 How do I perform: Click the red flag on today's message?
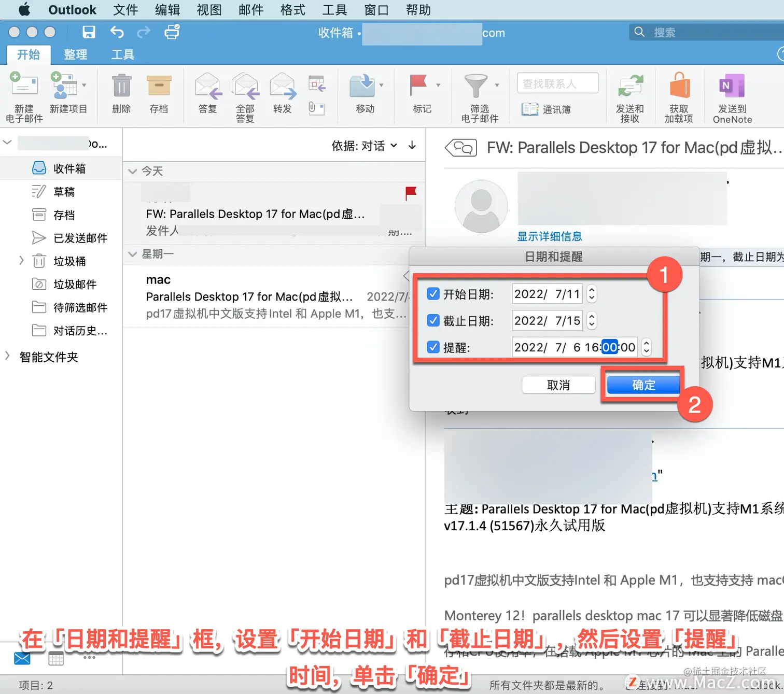click(411, 193)
